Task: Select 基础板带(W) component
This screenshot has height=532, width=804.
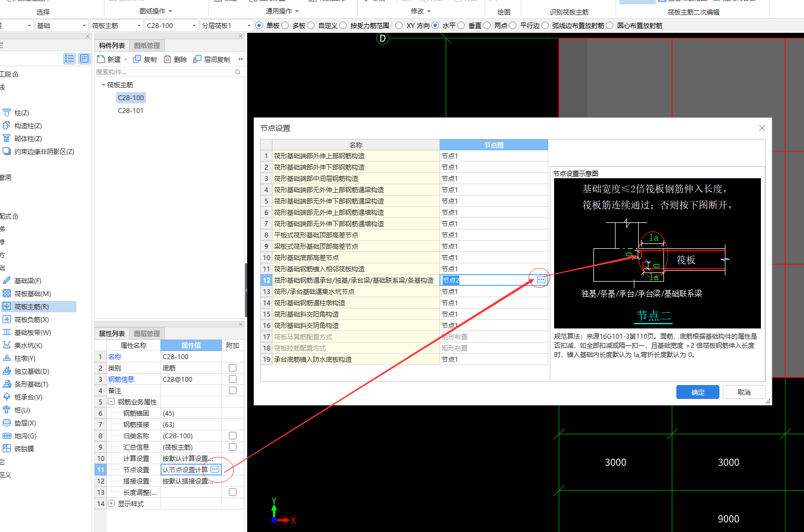Action: pos(32,332)
